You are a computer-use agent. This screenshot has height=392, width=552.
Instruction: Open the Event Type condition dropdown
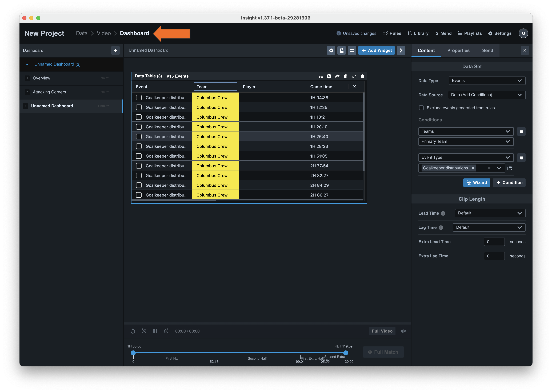[466, 158]
